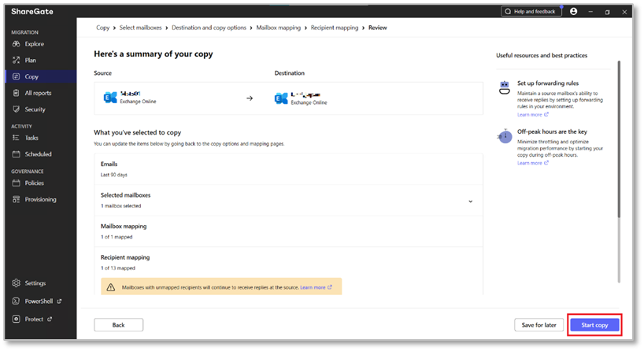Click the Back button
The height and width of the screenshot is (351, 644).
pos(119,325)
